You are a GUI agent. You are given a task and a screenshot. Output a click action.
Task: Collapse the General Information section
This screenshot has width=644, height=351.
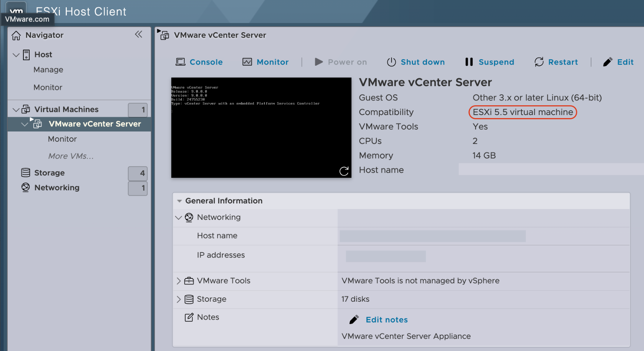pyautogui.click(x=179, y=201)
